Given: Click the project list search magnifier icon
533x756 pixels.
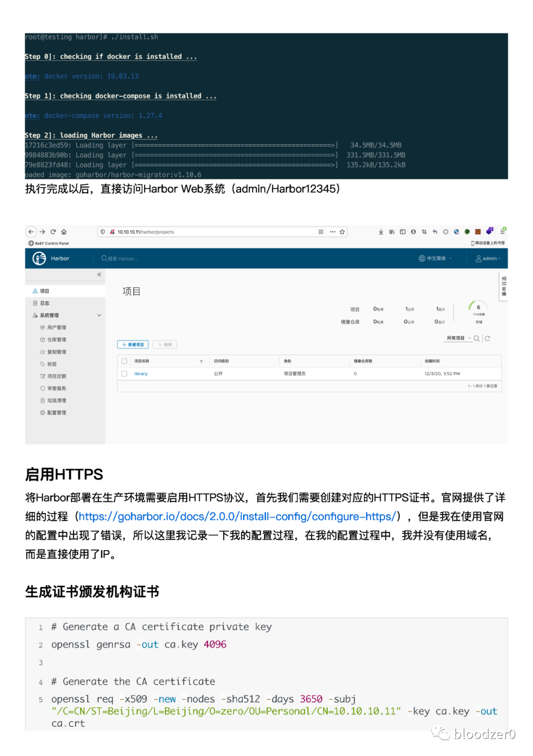Looking at the screenshot, I should click(x=476, y=338).
